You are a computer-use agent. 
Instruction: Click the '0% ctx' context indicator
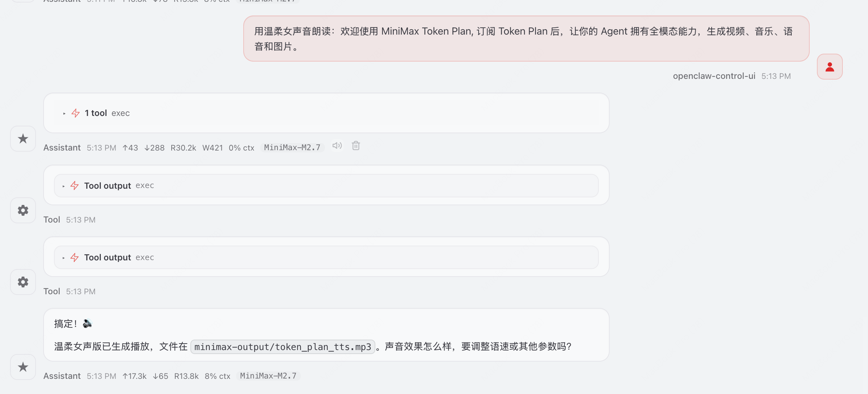[241, 148]
